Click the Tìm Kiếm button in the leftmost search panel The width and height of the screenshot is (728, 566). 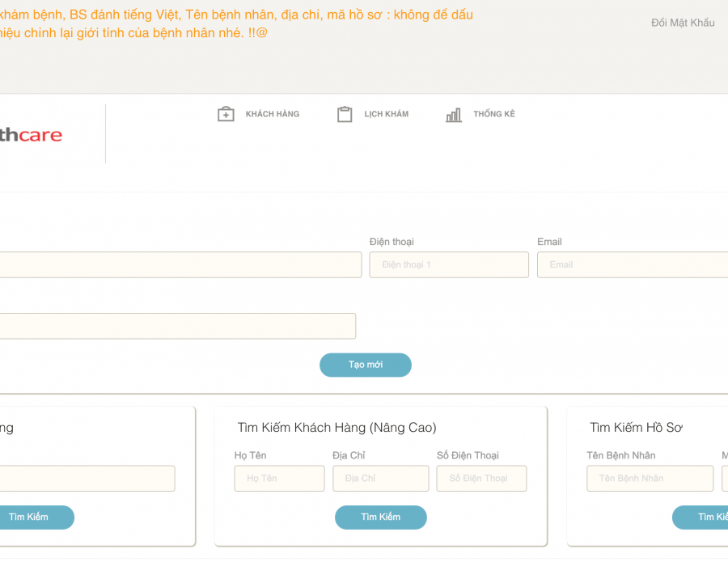point(36,517)
